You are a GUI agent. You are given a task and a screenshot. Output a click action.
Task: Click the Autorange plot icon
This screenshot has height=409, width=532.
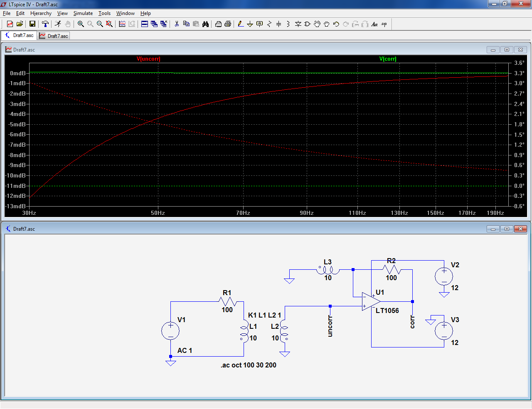pos(122,24)
